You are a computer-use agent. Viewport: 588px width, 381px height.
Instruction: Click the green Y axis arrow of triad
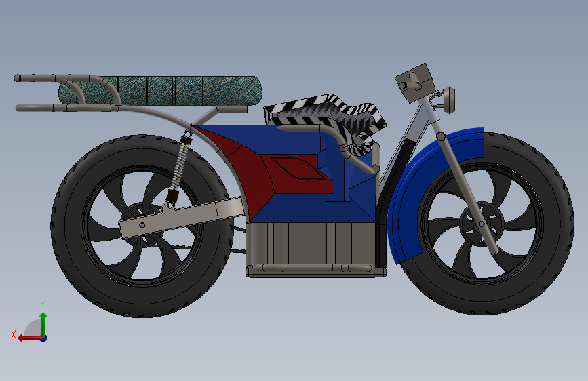43,324
